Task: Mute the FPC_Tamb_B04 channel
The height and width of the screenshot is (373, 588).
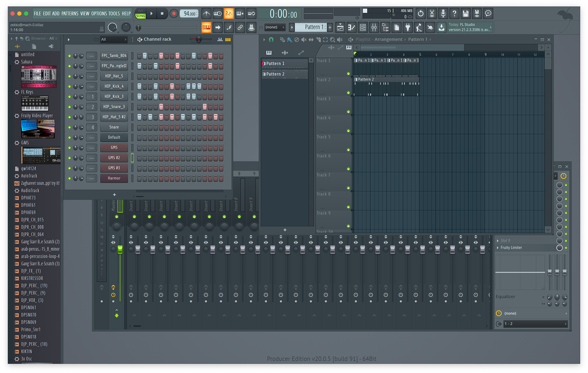Action: coord(70,56)
